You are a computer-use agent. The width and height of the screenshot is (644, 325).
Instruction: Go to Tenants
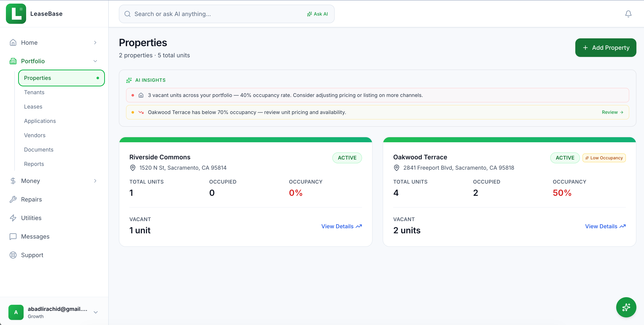pos(34,92)
